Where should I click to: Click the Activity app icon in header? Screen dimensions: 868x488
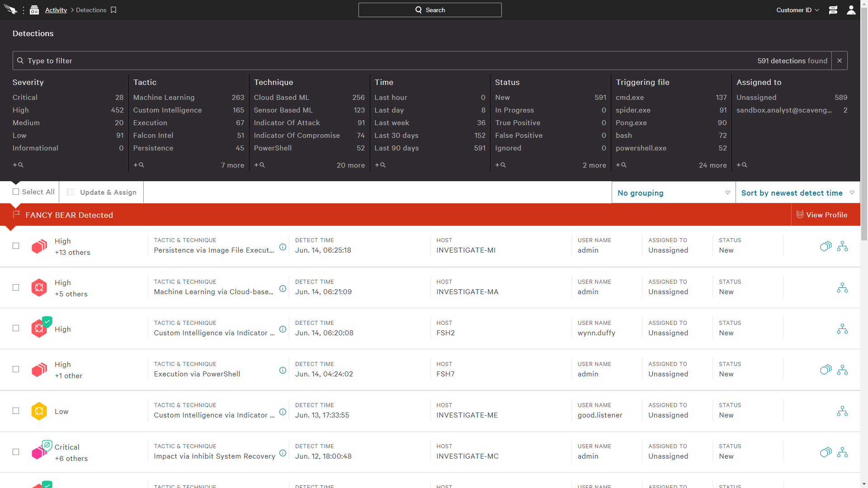tap(34, 10)
